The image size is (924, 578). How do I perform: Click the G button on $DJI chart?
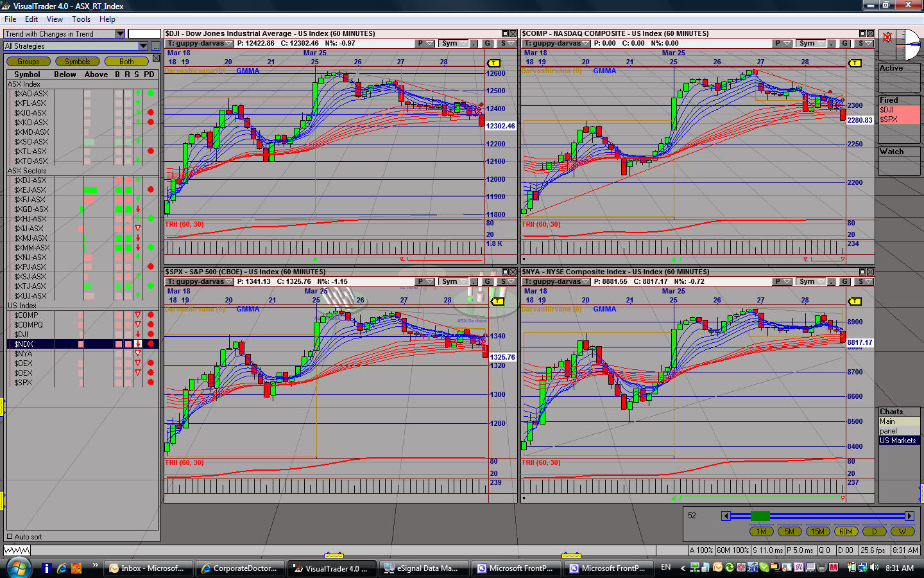click(x=488, y=44)
